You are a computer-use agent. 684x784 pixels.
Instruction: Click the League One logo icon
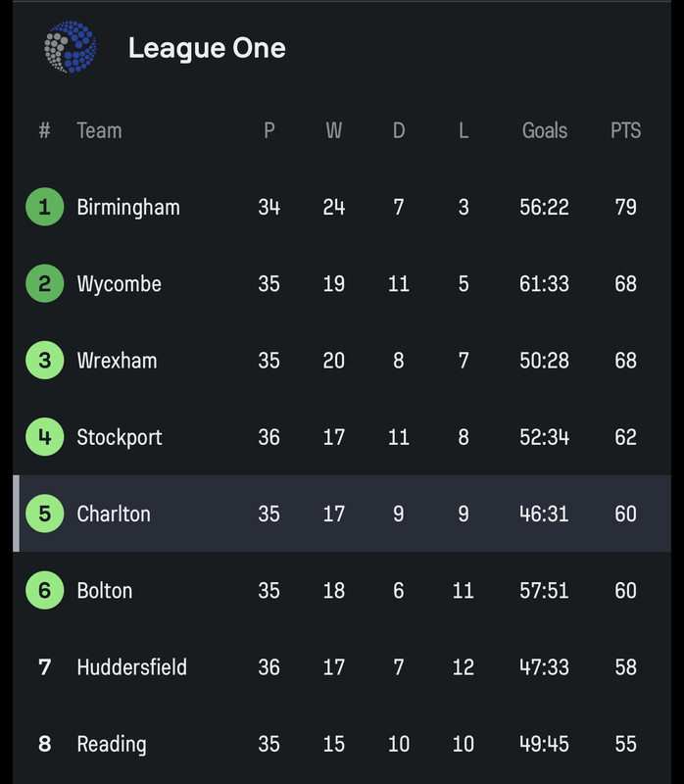(70, 47)
